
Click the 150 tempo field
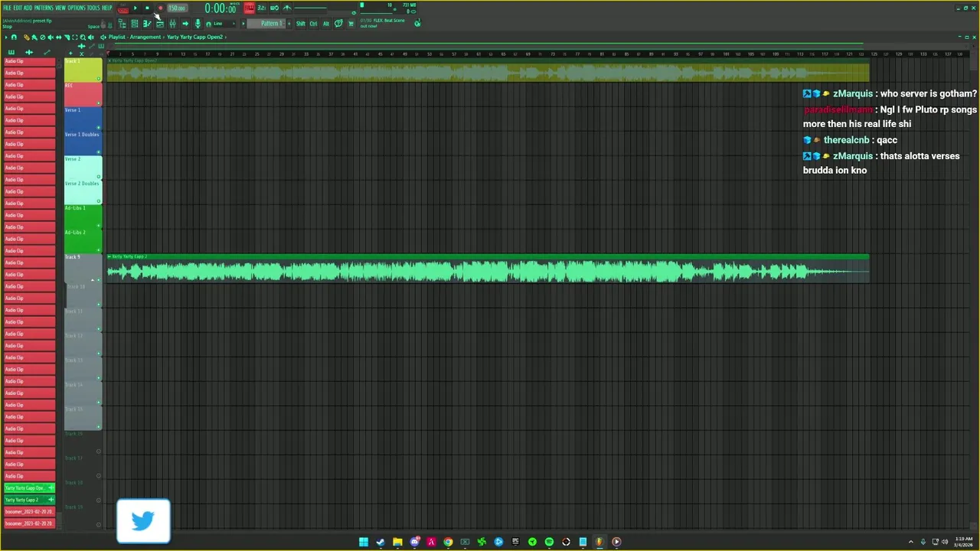[x=177, y=8]
